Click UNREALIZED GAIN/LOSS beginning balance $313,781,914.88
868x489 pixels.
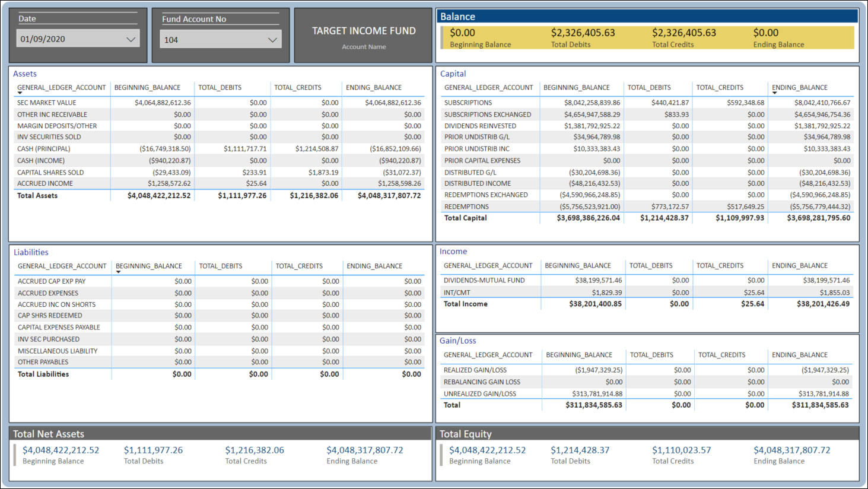click(597, 393)
